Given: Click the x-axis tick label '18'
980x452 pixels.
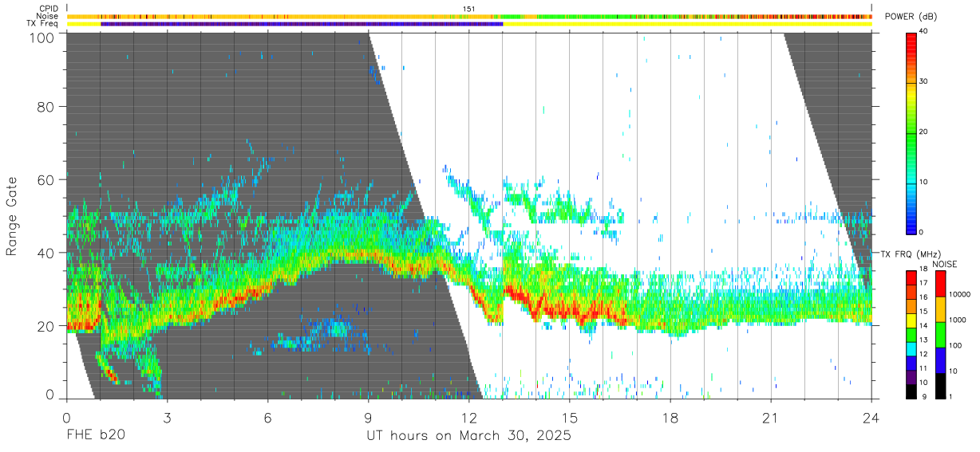Looking at the screenshot, I should click(x=670, y=418).
